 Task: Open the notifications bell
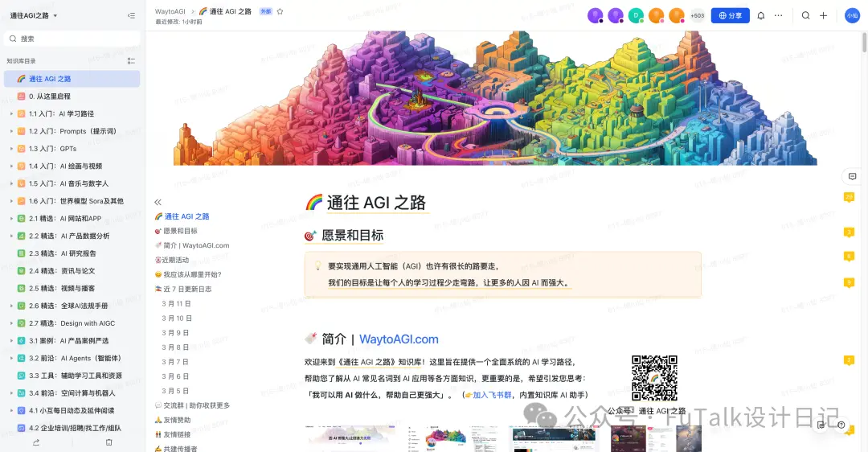pos(760,15)
